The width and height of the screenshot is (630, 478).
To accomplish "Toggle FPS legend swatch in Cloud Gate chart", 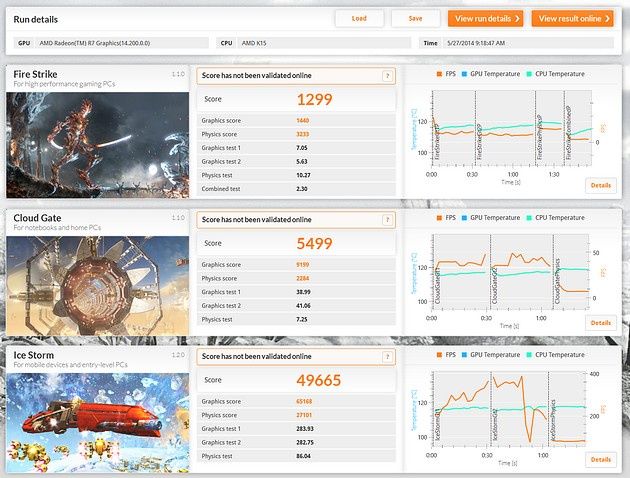I will (439, 218).
